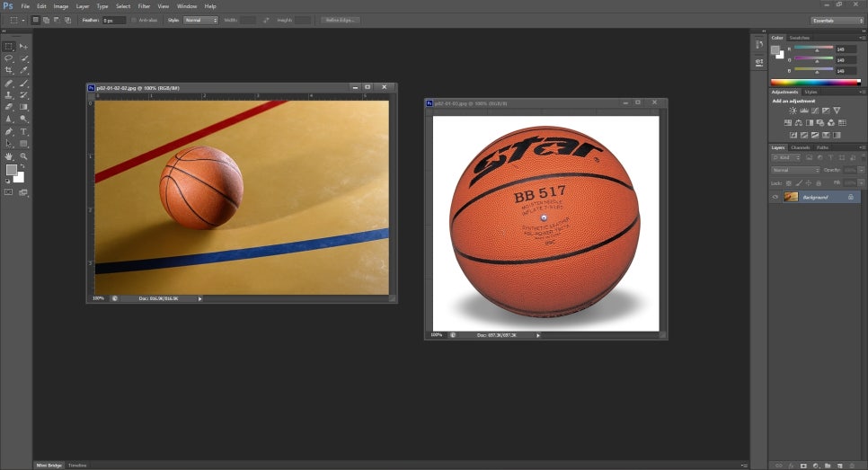This screenshot has width=868, height=470.
Task: Select the Horizontal Type tool
Action: (x=23, y=132)
